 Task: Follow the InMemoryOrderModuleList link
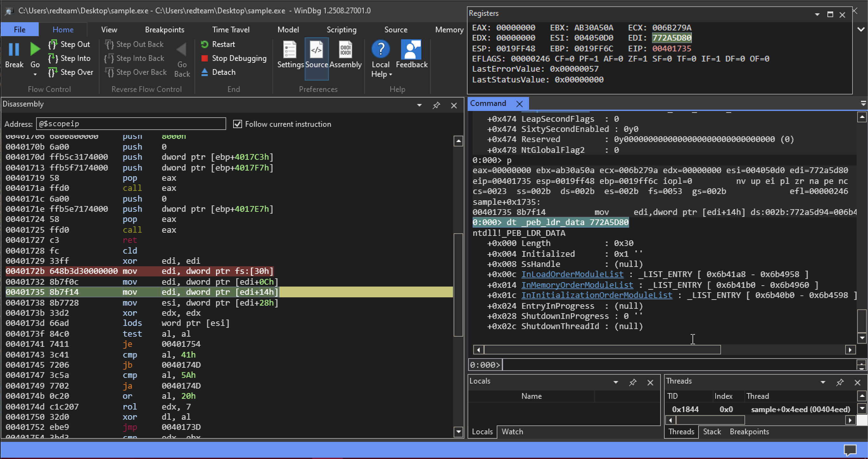[x=577, y=285]
